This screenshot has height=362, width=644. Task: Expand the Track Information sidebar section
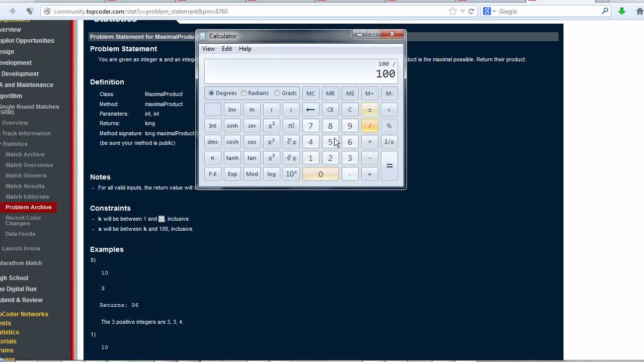(25, 133)
